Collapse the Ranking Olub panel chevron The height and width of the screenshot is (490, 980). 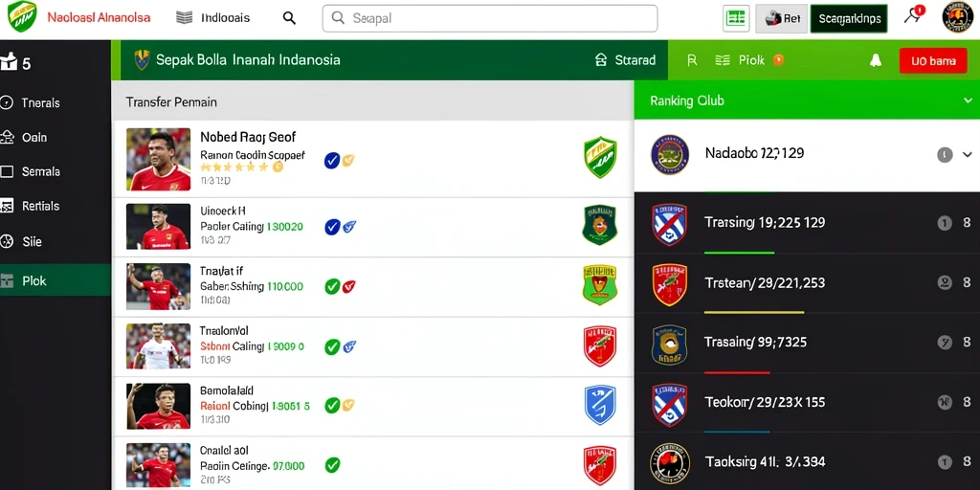point(968,100)
